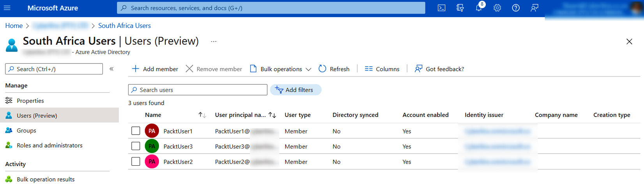Open the Bulk operations dropdown
644x184 pixels.
click(281, 69)
